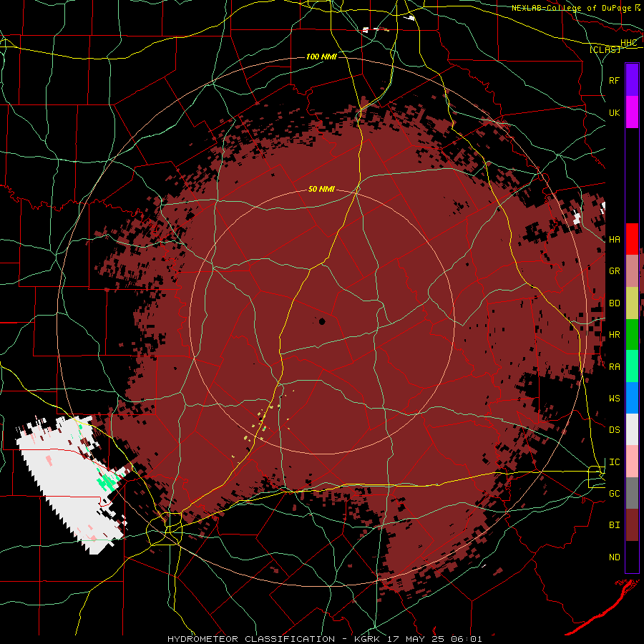Click the "IC" legend label

pyautogui.click(x=615, y=462)
